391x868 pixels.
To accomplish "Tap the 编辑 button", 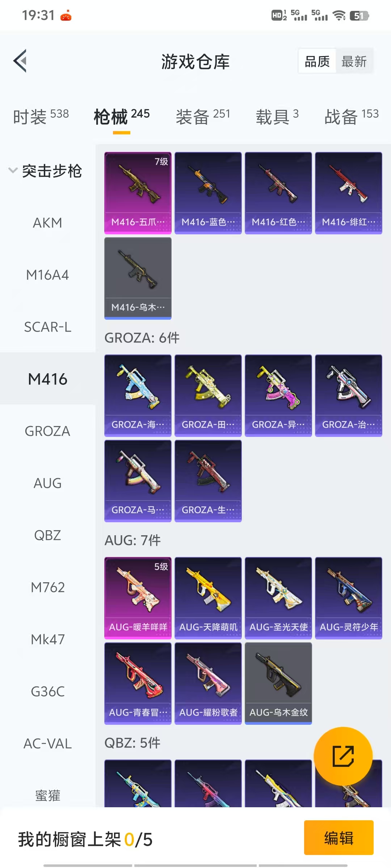I will tap(339, 838).
